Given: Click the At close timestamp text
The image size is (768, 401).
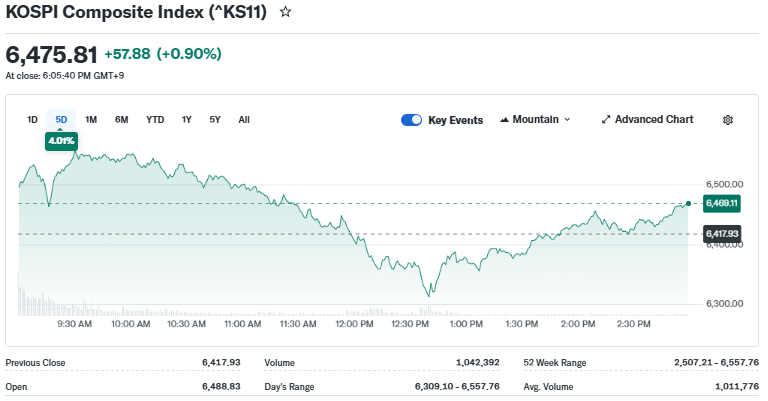Looking at the screenshot, I should coord(65,76).
